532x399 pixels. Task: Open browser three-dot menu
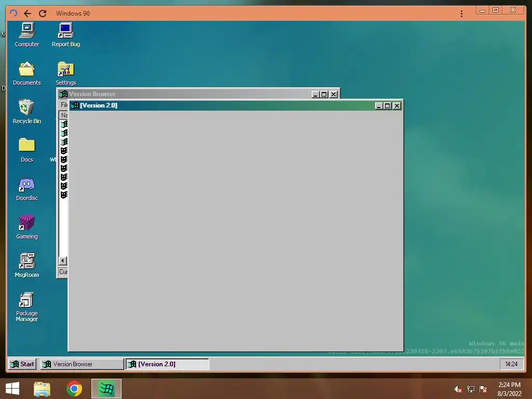(x=461, y=14)
